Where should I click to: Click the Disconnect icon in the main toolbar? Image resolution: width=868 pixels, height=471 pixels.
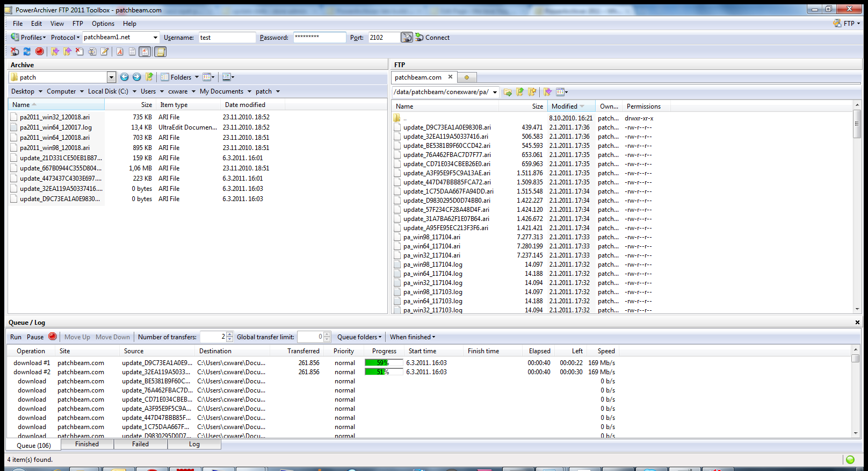[15, 52]
